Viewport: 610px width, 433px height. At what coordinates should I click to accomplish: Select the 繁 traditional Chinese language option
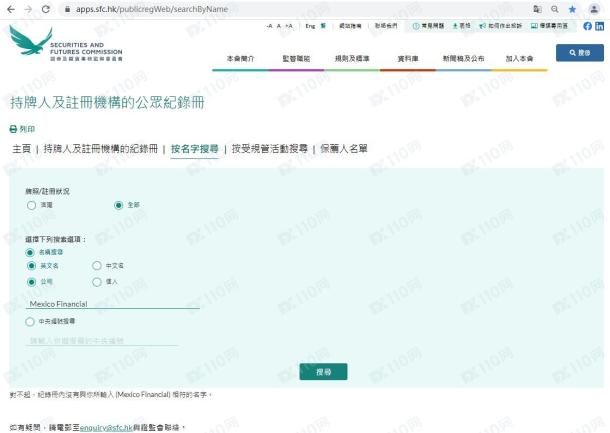pos(323,26)
